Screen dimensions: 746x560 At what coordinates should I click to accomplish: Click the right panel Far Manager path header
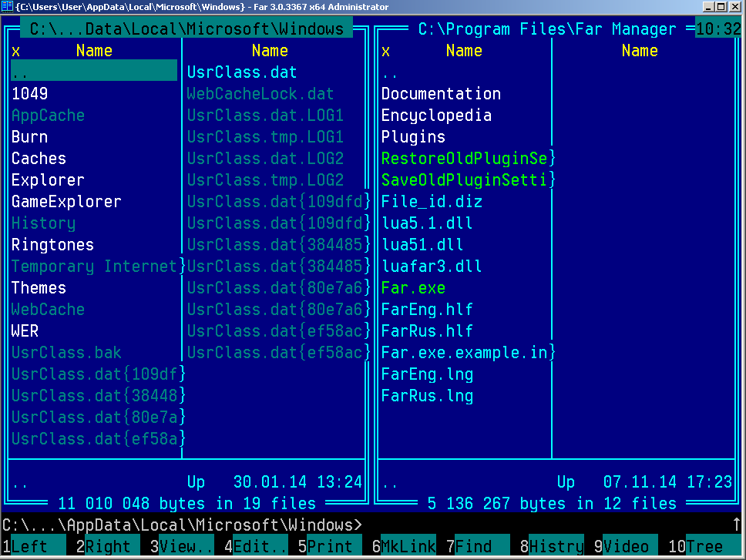(x=547, y=29)
